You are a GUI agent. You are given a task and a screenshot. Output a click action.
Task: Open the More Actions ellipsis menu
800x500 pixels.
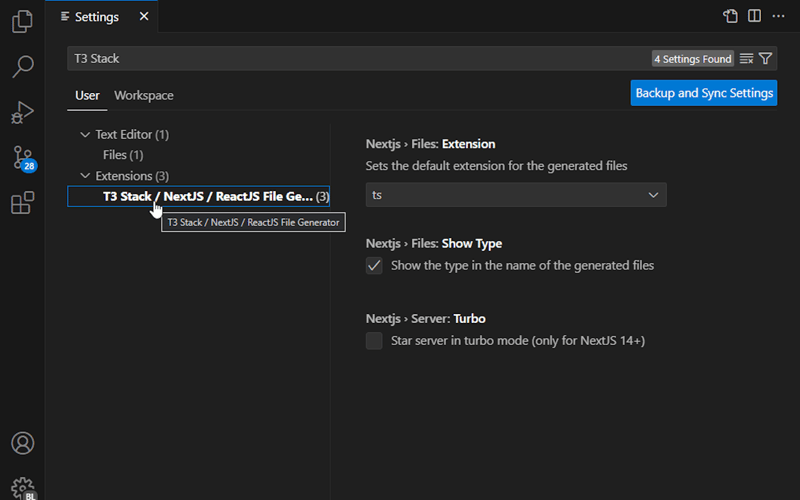[778, 16]
